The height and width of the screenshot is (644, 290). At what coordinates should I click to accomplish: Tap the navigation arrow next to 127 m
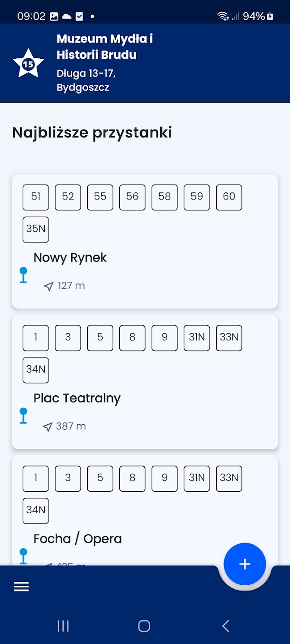(x=49, y=286)
